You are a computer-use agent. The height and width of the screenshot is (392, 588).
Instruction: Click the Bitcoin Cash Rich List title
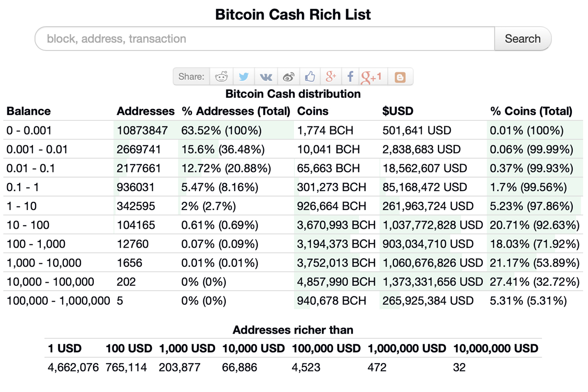[293, 14]
